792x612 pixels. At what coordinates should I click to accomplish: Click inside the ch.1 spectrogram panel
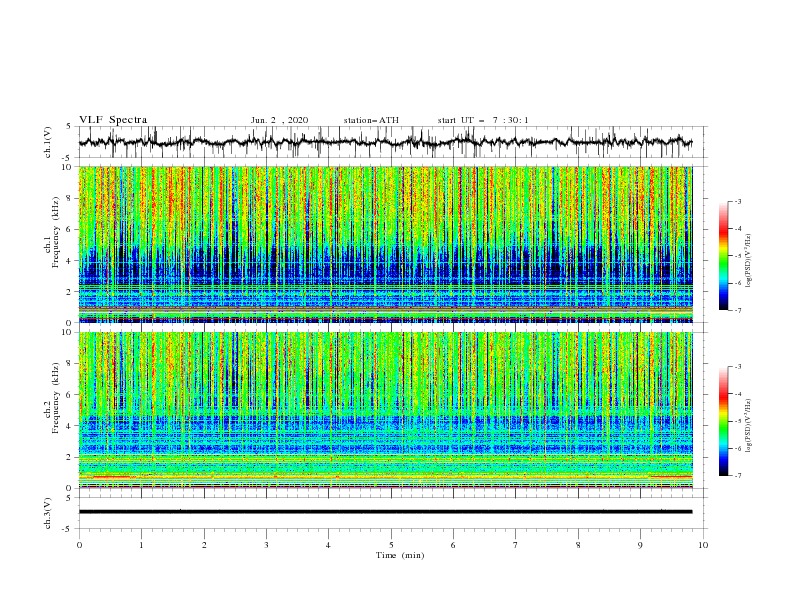[385, 244]
